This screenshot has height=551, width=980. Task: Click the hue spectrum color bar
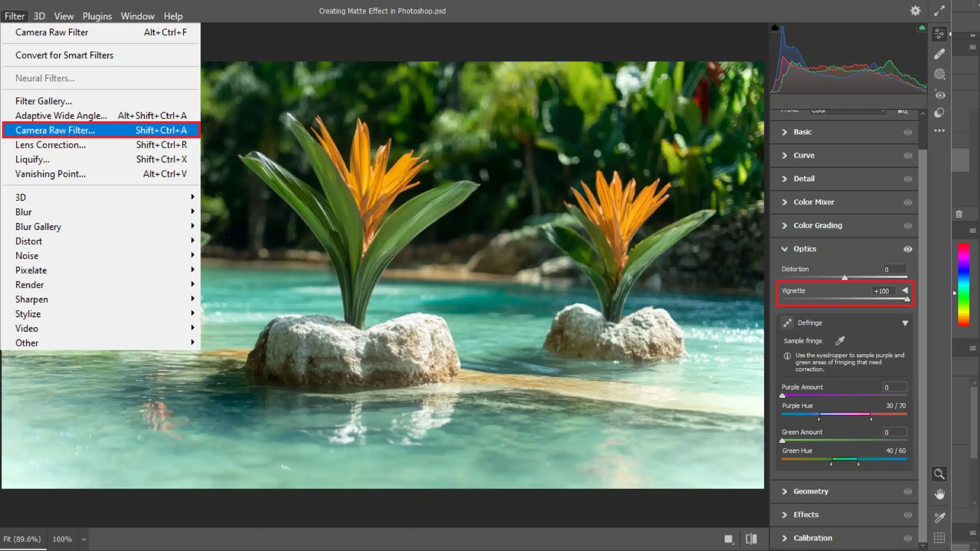(964, 285)
